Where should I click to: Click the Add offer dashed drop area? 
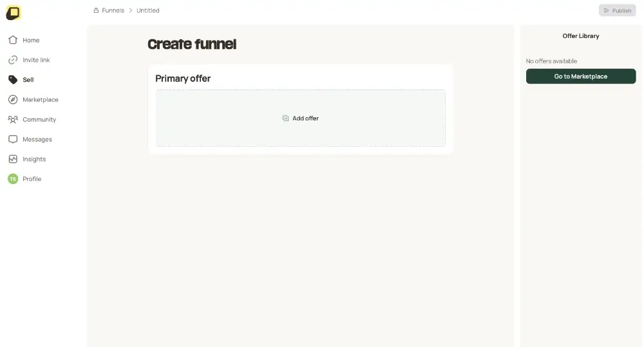[300, 132]
